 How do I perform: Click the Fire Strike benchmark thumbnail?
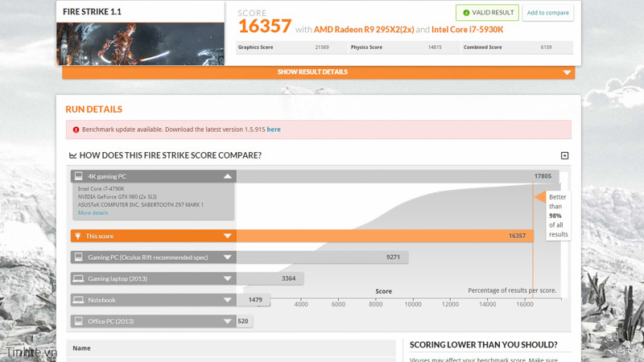tap(140, 43)
